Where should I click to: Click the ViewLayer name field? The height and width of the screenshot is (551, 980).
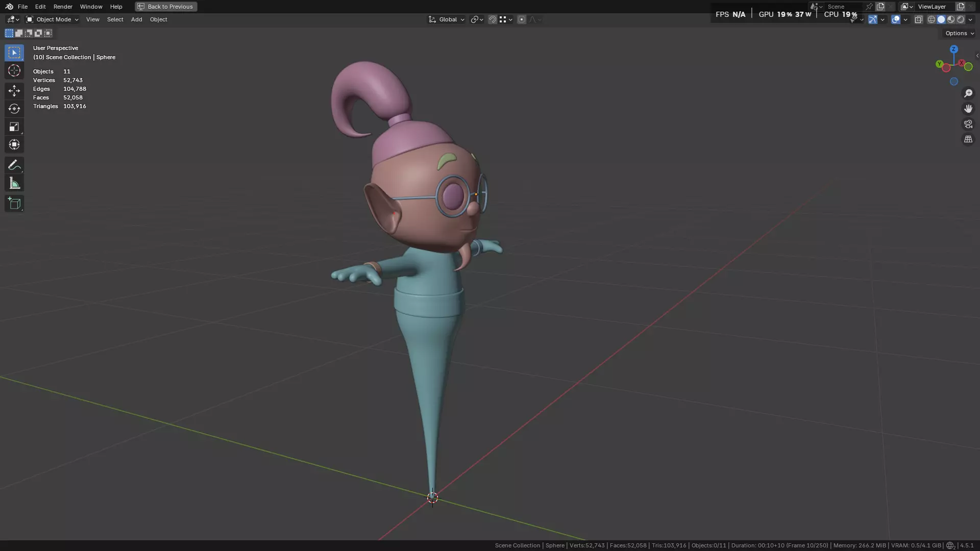click(x=935, y=7)
